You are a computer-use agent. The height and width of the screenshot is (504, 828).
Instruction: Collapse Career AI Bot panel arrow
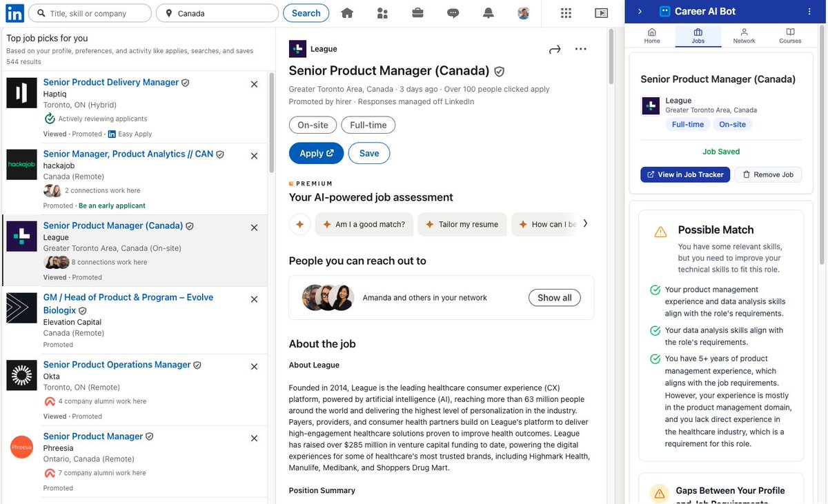640,12
